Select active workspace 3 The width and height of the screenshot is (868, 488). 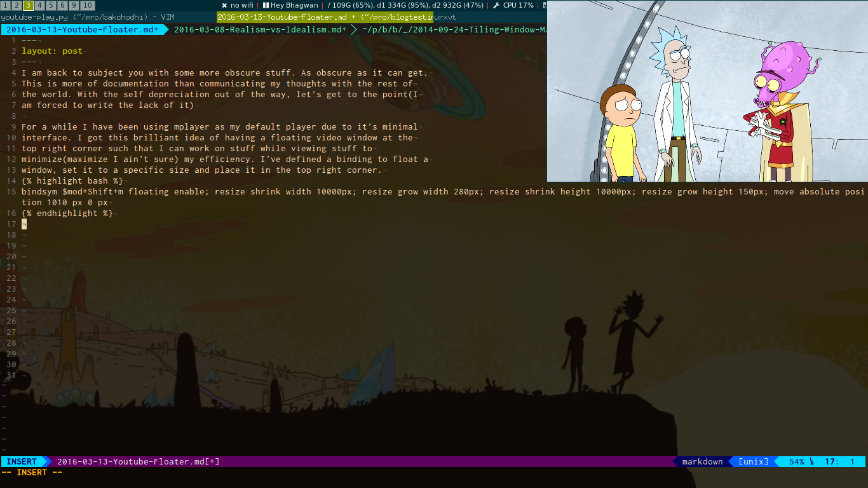(x=28, y=5)
